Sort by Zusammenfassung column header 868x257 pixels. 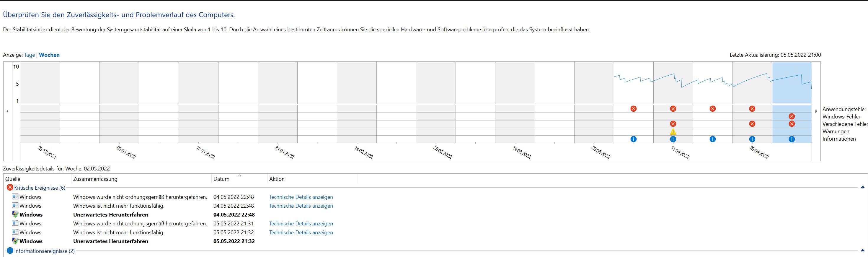tap(141, 179)
